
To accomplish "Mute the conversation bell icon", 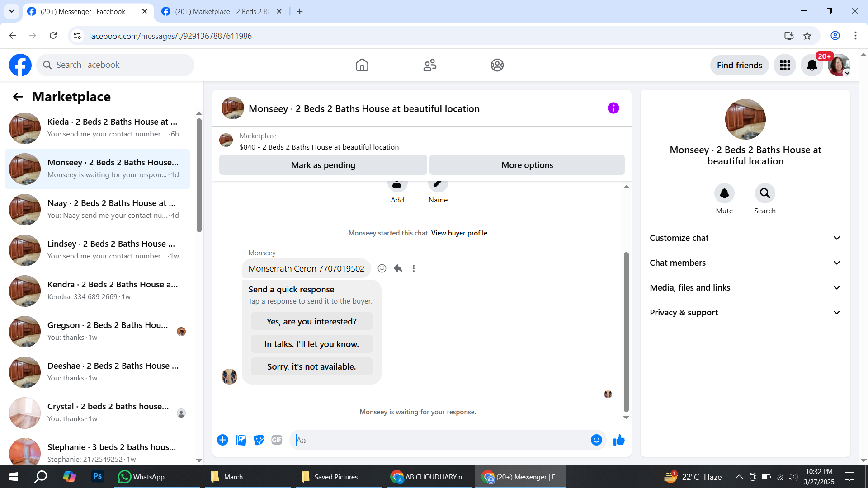I will click(x=724, y=193).
